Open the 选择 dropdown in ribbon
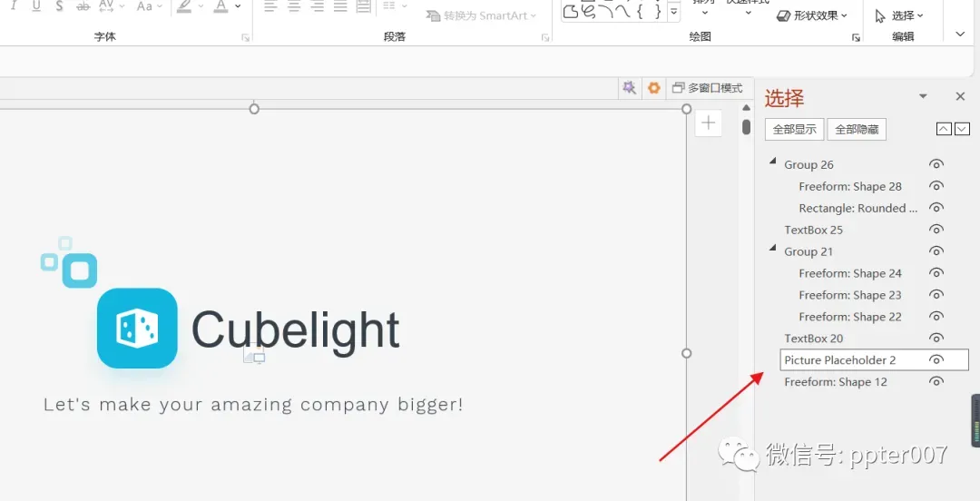Viewport: 980px width, 501px height. pos(899,15)
